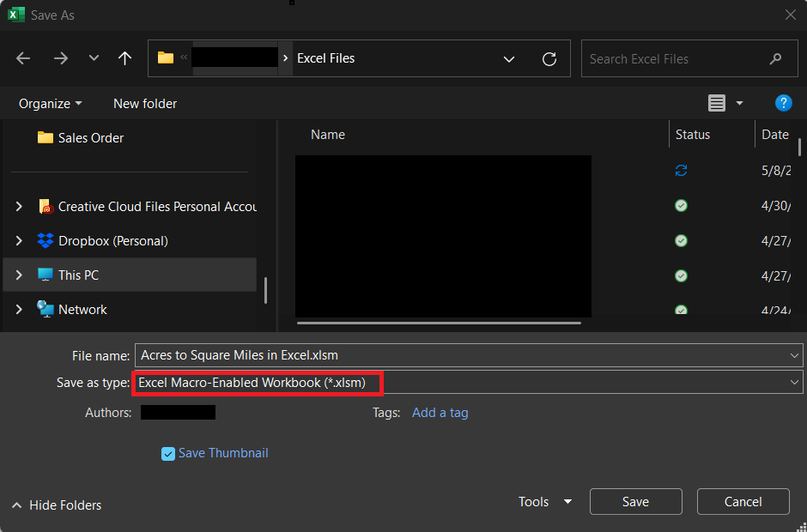Expand Creative Cloud Files tree node

click(x=19, y=206)
